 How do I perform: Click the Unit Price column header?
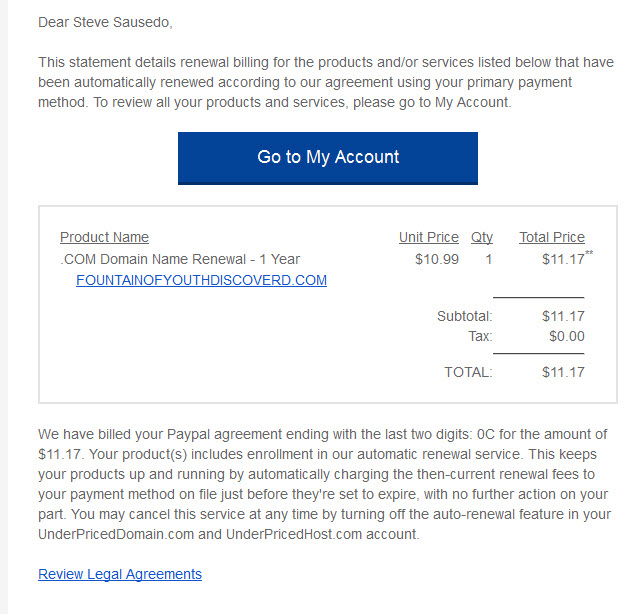point(429,237)
